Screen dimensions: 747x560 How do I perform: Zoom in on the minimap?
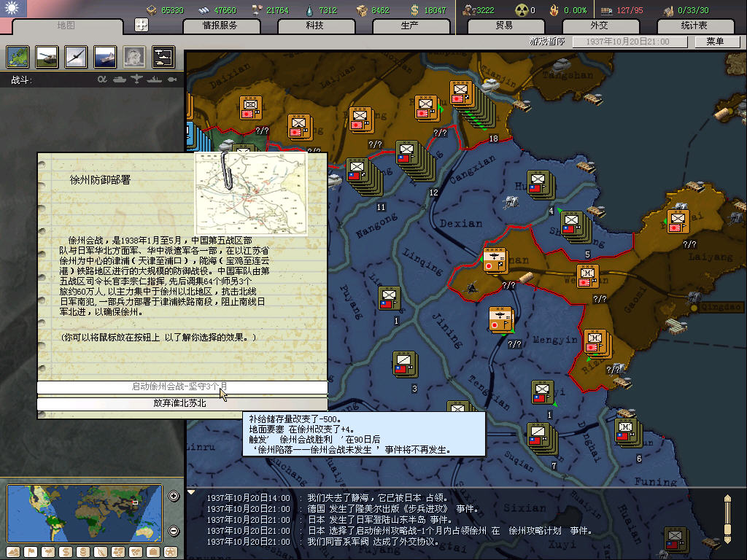click(174, 497)
